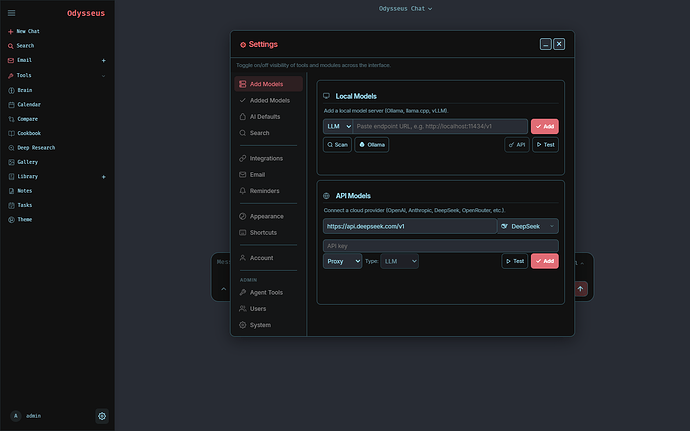Viewport: 690px width, 431px height.
Task: Open the Proxy dropdown
Action: (x=342, y=261)
